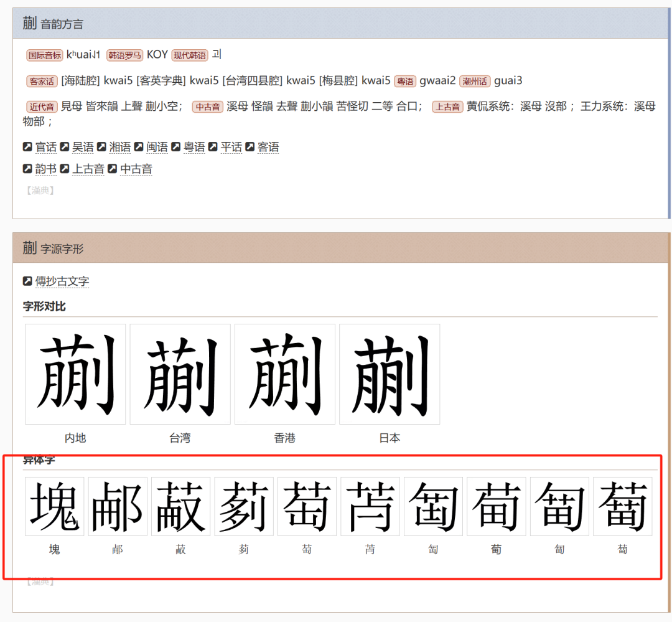The height and width of the screenshot is (622, 672).
Task: Click the red 中古音 tag
Action: tap(207, 107)
